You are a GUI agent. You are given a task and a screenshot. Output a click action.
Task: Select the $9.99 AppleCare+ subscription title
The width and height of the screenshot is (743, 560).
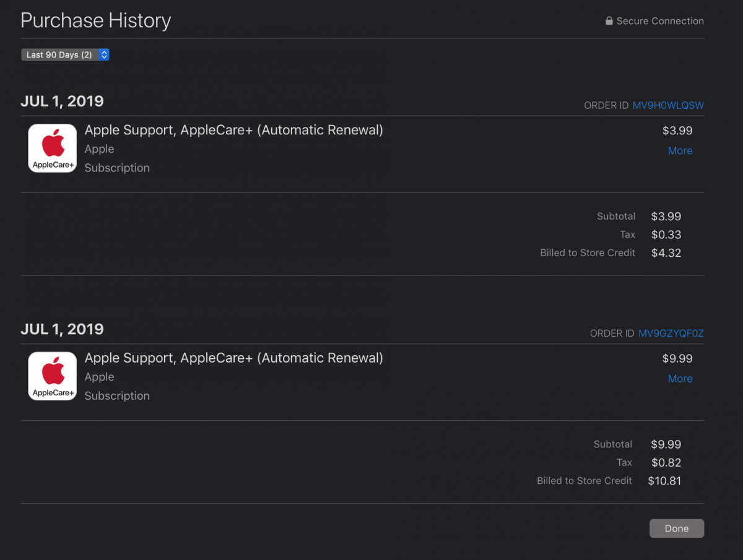(234, 358)
